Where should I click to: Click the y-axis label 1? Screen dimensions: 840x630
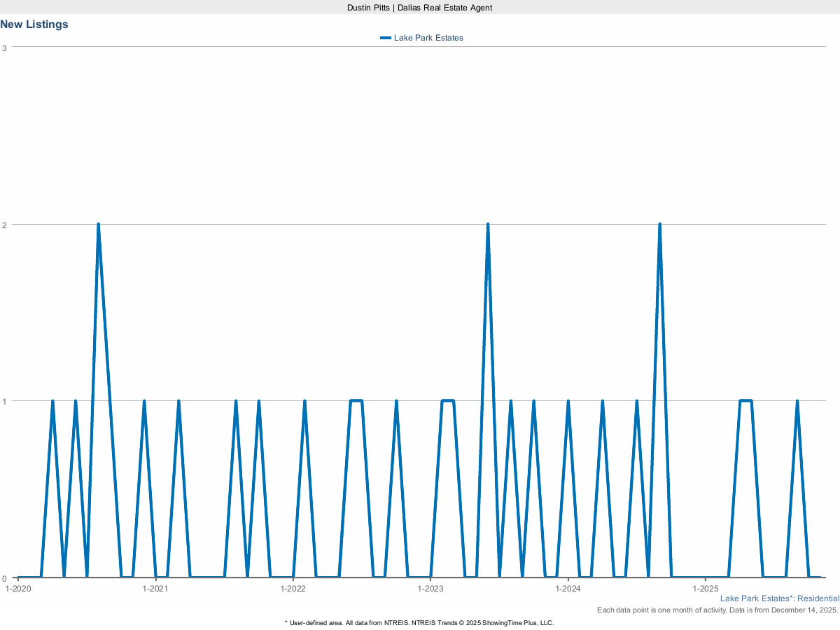coord(4,401)
